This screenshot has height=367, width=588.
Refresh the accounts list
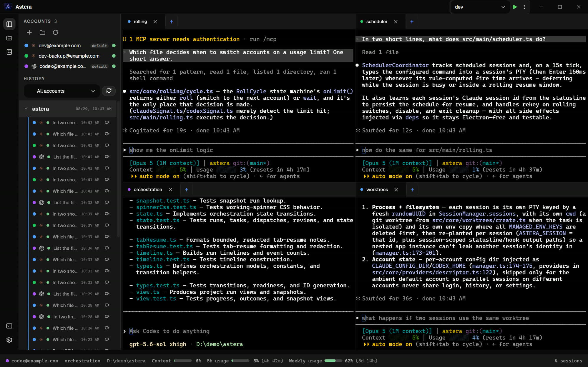[x=55, y=32]
